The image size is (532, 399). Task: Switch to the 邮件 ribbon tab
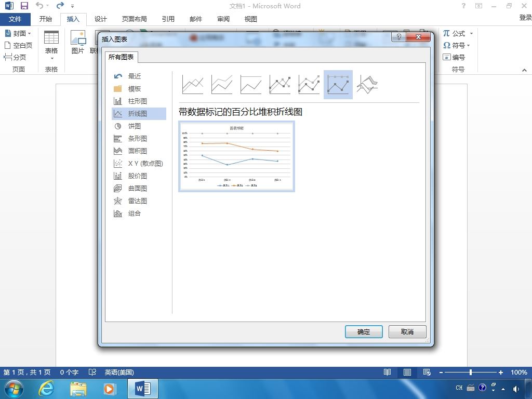pyautogui.click(x=196, y=19)
